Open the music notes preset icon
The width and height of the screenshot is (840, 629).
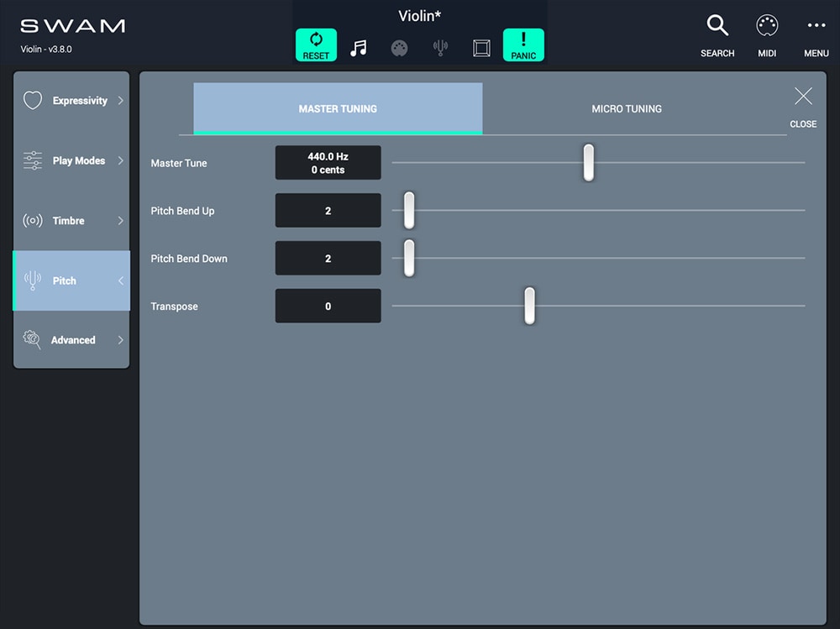[359, 48]
